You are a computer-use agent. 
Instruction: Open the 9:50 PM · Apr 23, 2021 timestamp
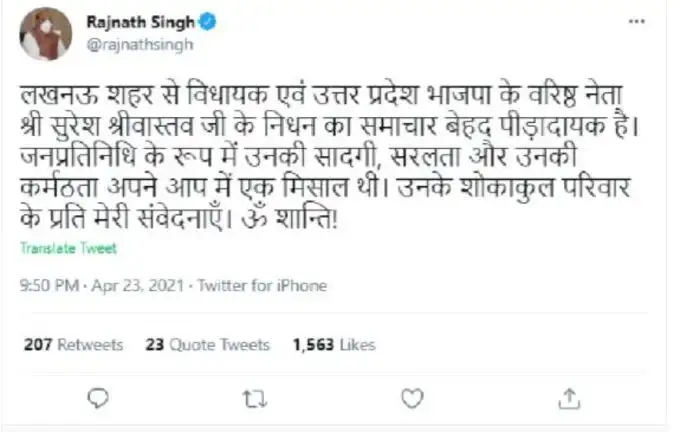(x=101, y=285)
